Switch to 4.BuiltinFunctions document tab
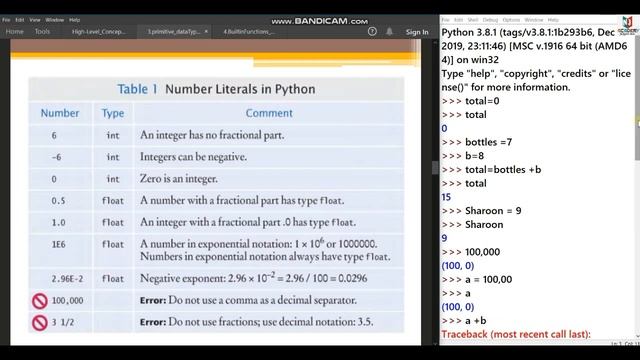The image size is (640, 360). point(249,31)
